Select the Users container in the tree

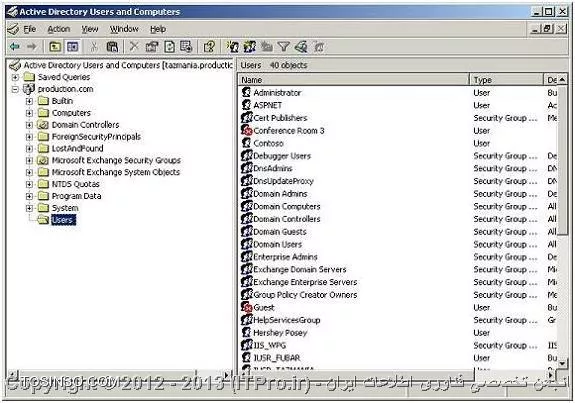(63, 220)
